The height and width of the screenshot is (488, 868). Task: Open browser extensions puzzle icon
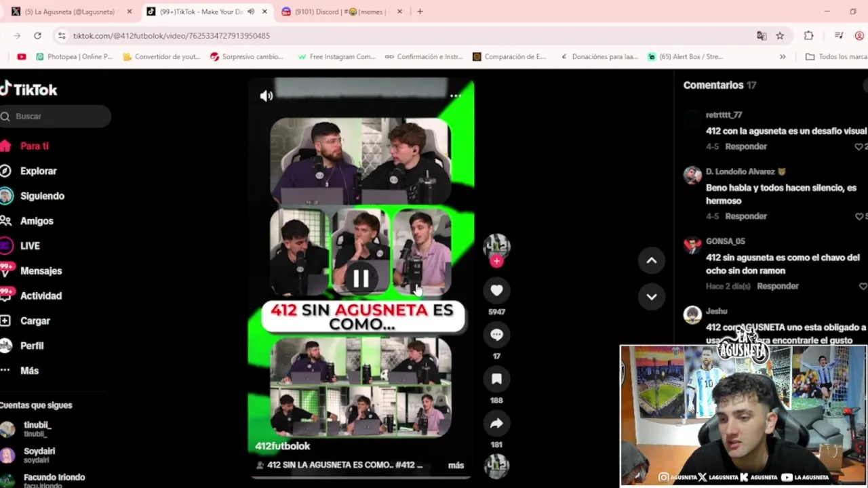pyautogui.click(x=808, y=36)
